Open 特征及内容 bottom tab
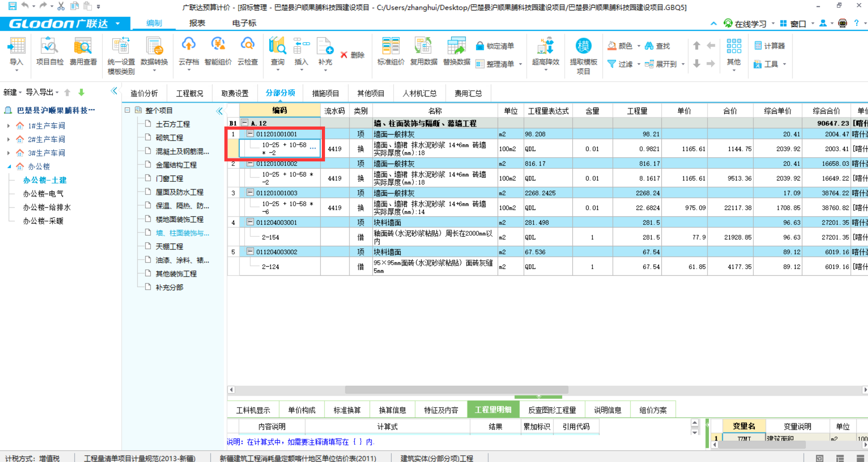868x462 pixels. (441, 410)
